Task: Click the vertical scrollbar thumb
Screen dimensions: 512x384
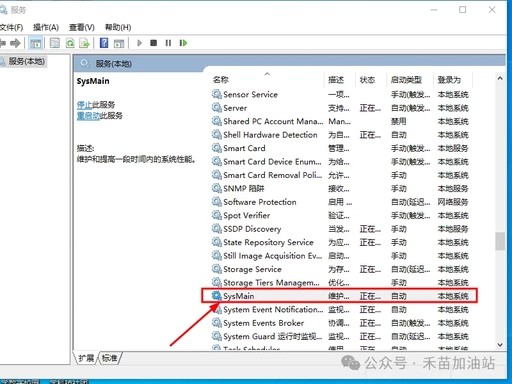Action: (x=500, y=241)
